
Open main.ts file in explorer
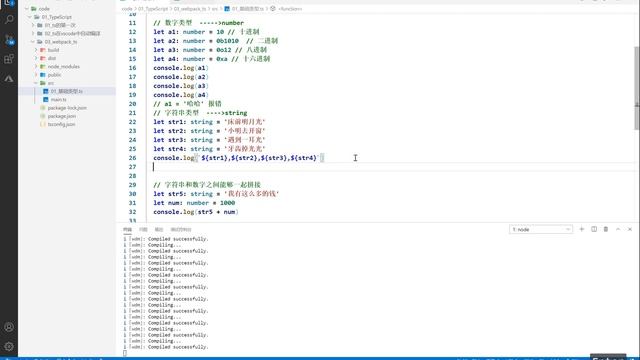coord(58,100)
